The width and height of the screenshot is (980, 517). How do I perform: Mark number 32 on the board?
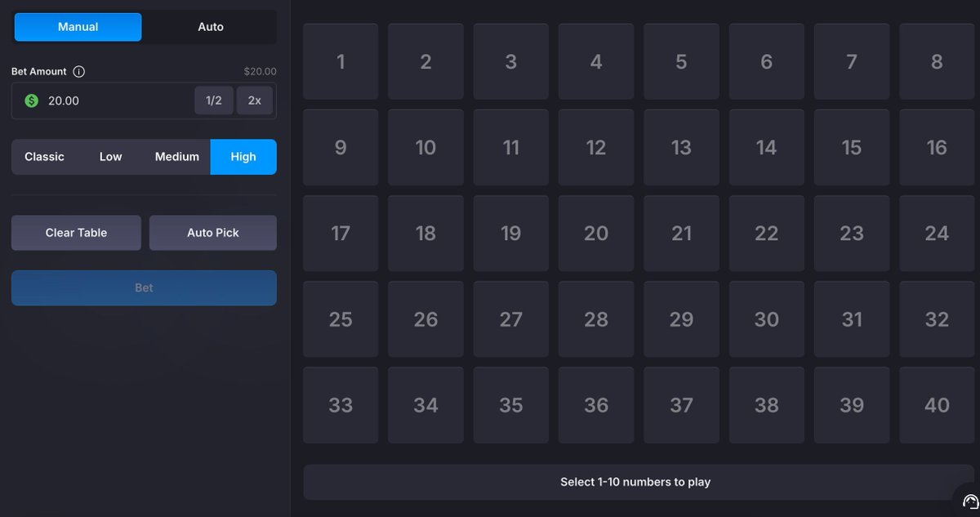click(x=937, y=319)
